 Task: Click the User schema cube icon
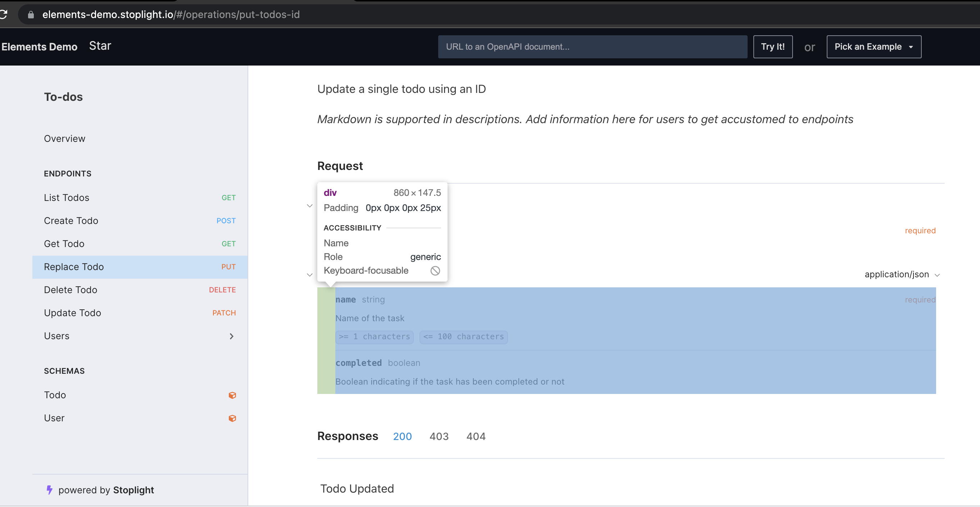tap(232, 418)
